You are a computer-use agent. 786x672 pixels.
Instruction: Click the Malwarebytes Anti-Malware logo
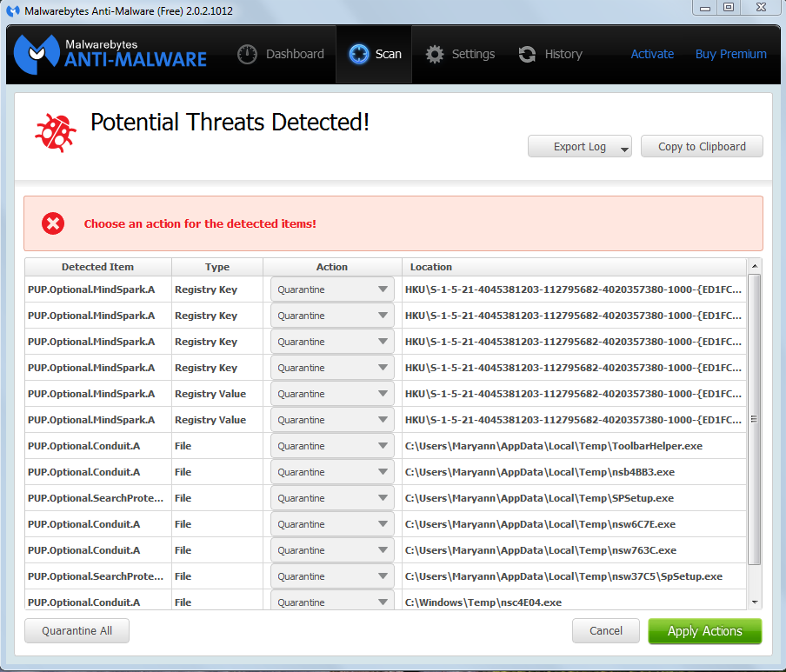point(110,54)
